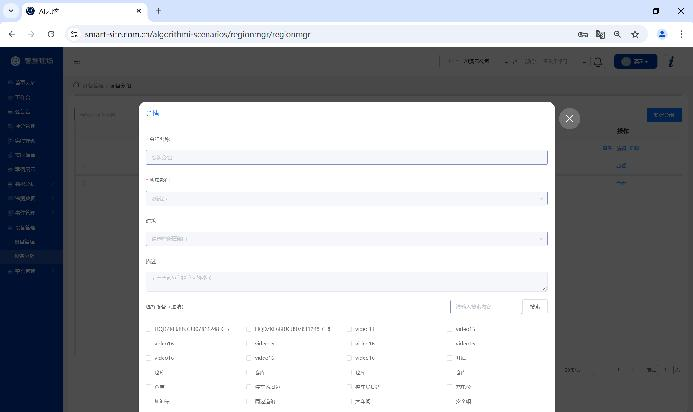
Task: Select the highlighted submenu item in the sidebar
Action: point(31,256)
